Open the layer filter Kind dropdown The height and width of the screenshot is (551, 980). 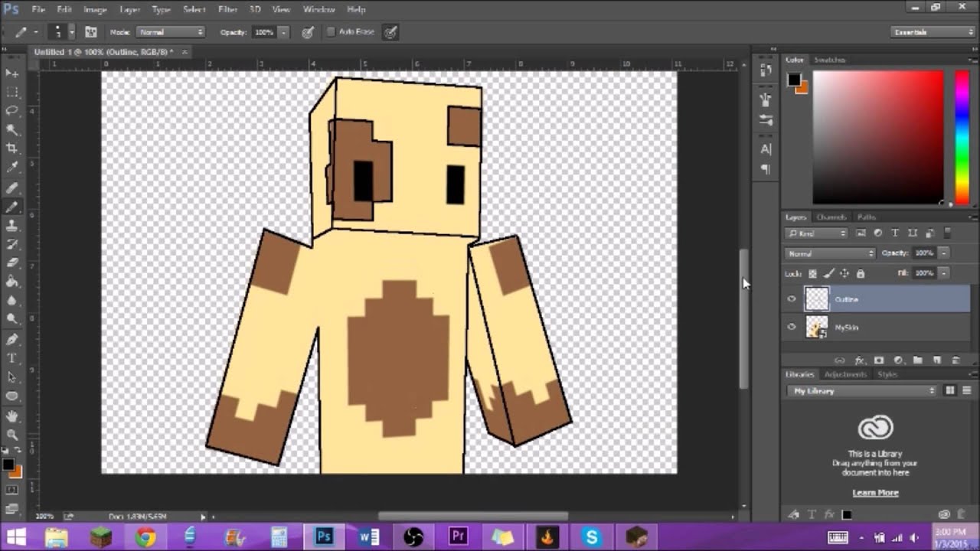817,233
